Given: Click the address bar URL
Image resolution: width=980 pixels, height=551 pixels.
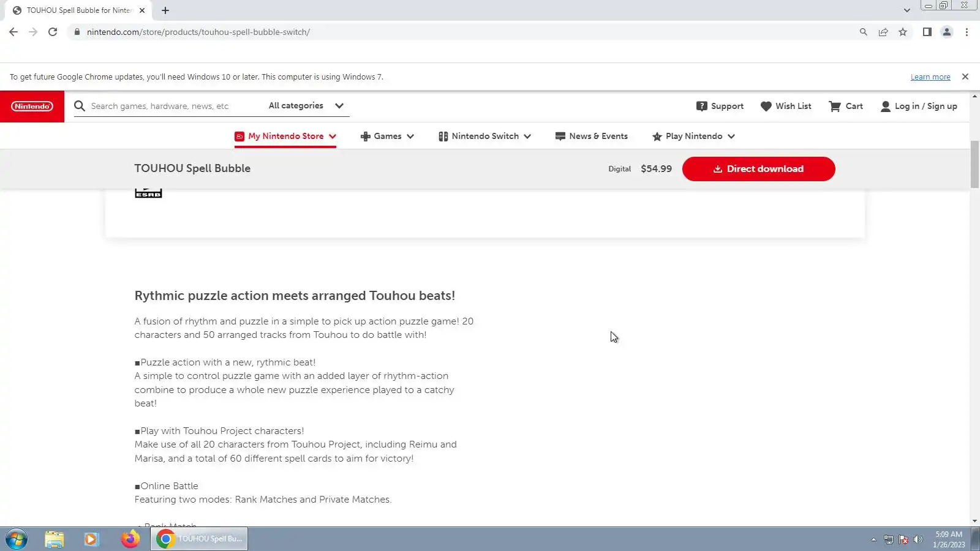Looking at the screenshot, I should click(198, 32).
